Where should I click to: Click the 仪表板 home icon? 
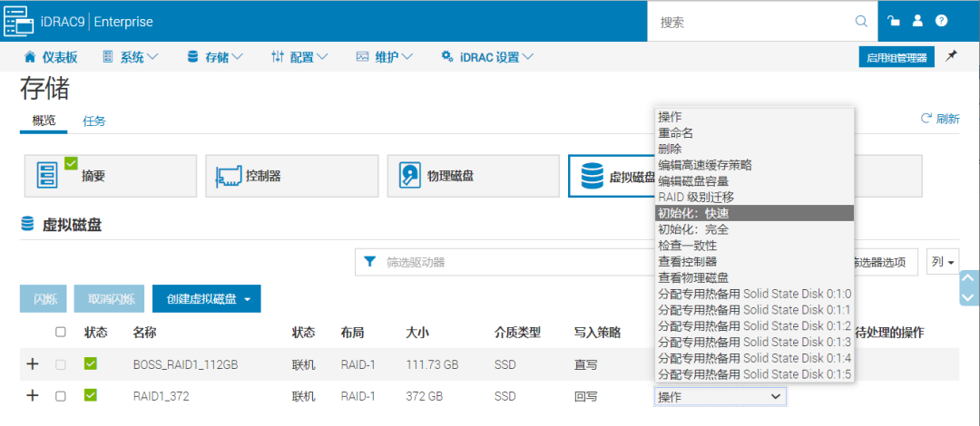click(x=29, y=57)
